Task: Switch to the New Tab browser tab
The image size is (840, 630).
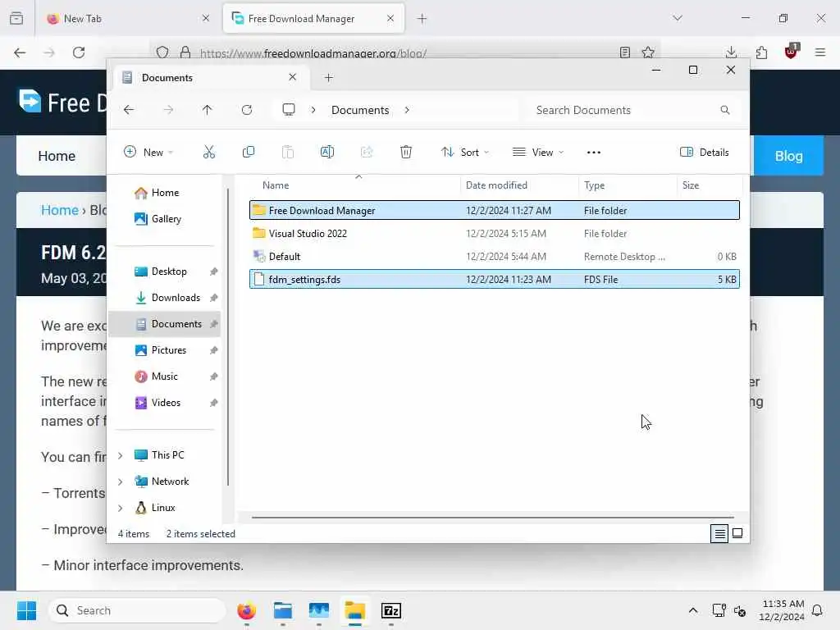Action: 126,19
